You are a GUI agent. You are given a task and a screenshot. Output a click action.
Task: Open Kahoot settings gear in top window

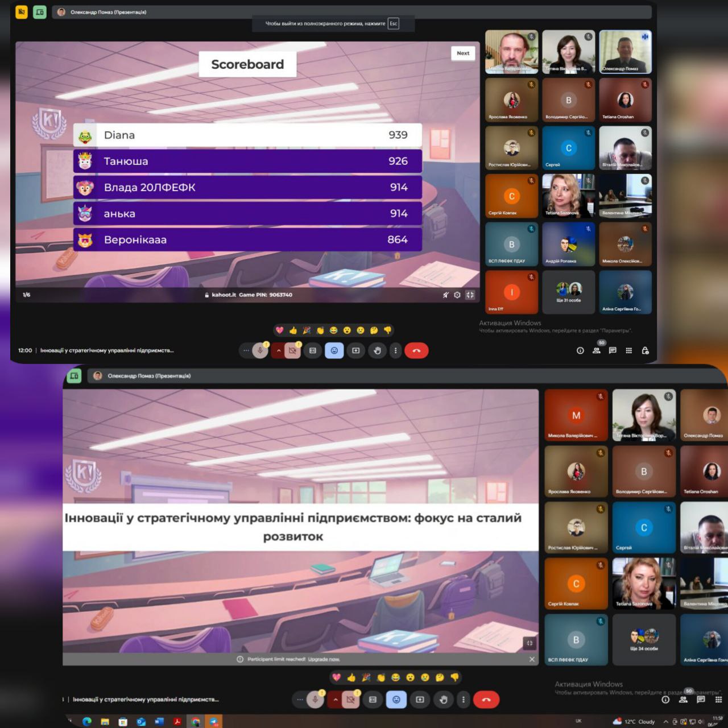coord(457,295)
